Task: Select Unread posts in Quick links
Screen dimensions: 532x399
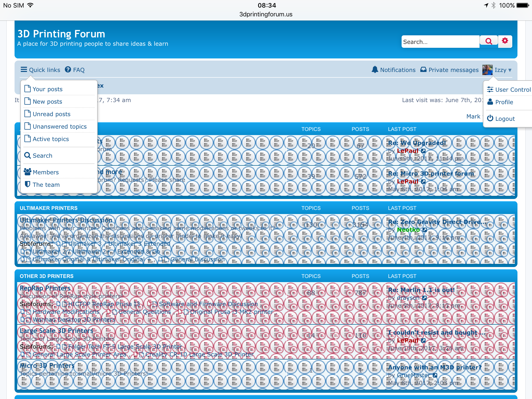Action: tap(51, 114)
